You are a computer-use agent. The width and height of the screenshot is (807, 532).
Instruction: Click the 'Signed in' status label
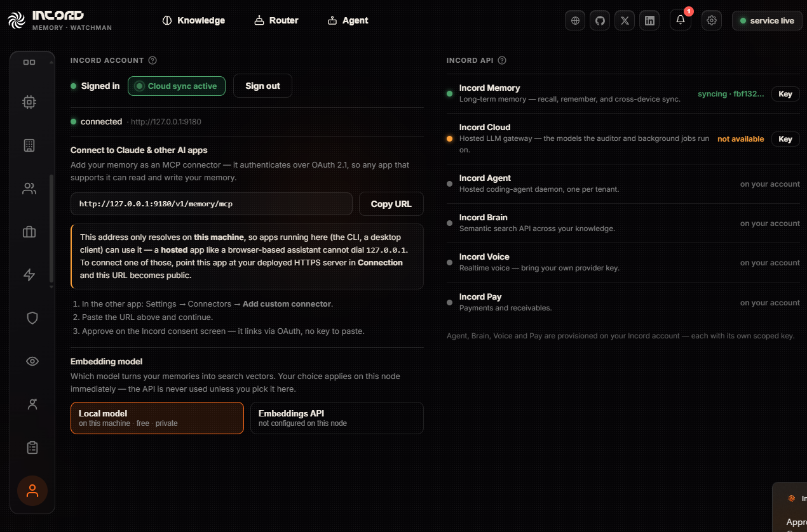[100, 86]
